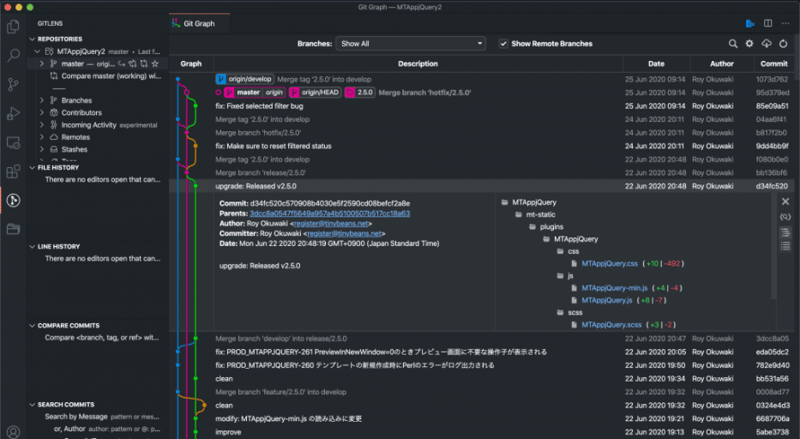Star the master branch in GitLens

(155, 63)
